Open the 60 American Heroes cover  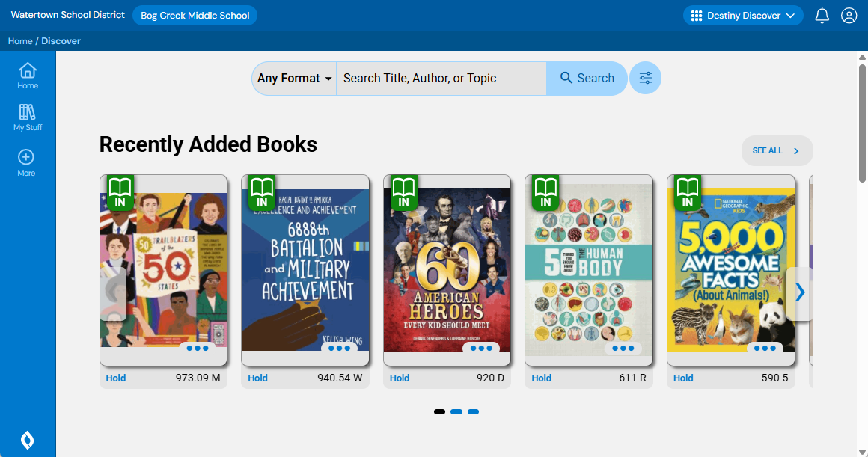coord(447,270)
